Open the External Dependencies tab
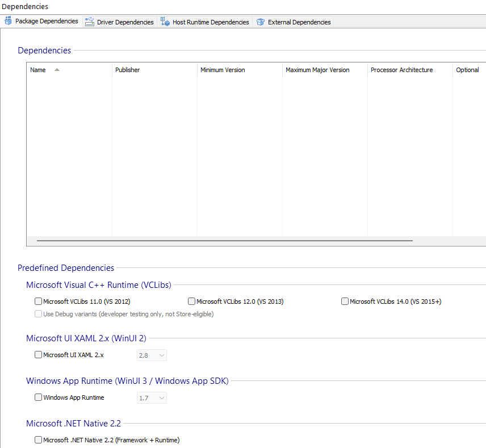 (293, 22)
